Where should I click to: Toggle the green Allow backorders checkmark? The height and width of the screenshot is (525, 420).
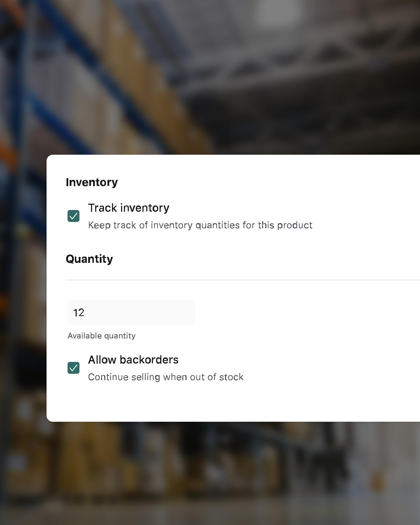(73, 368)
